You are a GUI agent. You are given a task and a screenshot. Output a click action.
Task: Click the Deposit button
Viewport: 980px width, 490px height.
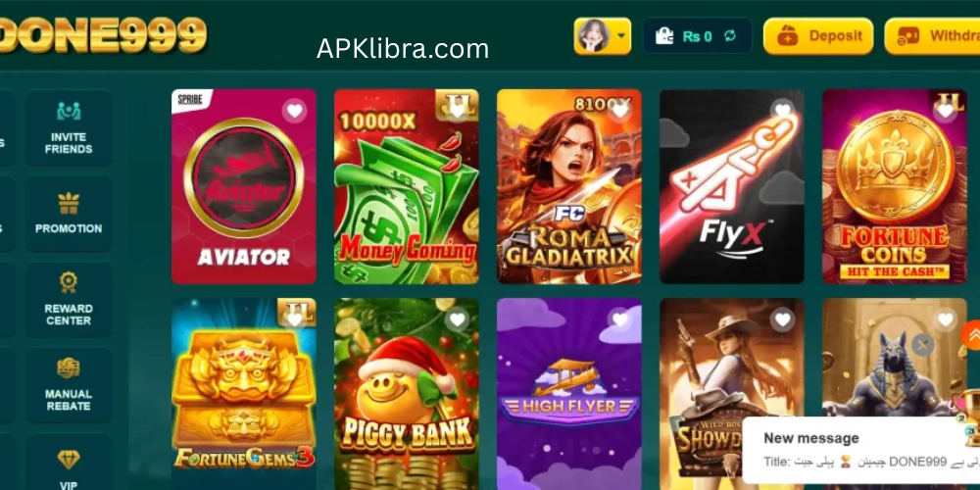[818, 36]
